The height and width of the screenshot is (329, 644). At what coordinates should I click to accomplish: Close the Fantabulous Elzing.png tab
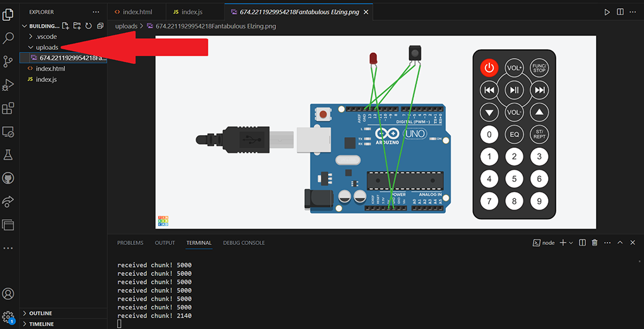coord(366,13)
